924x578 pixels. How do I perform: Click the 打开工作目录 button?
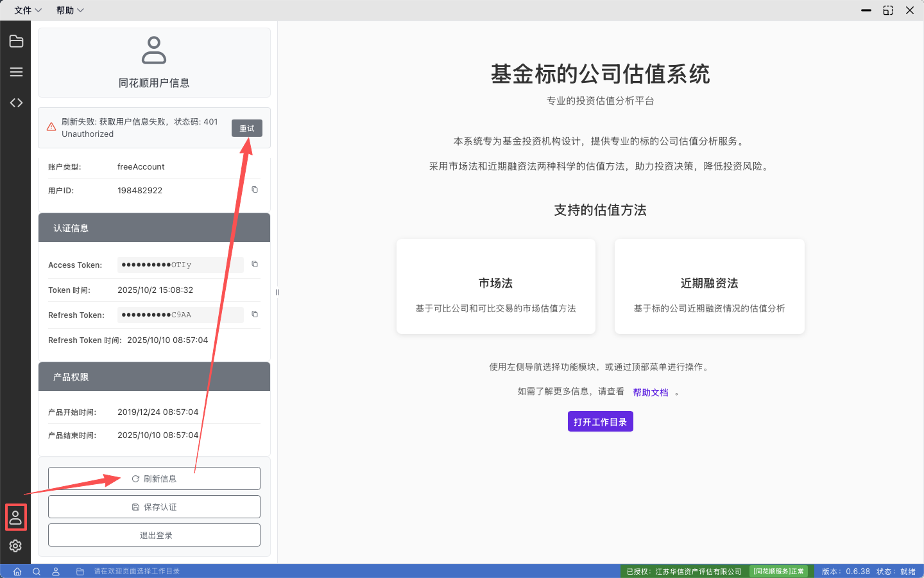coord(601,421)
